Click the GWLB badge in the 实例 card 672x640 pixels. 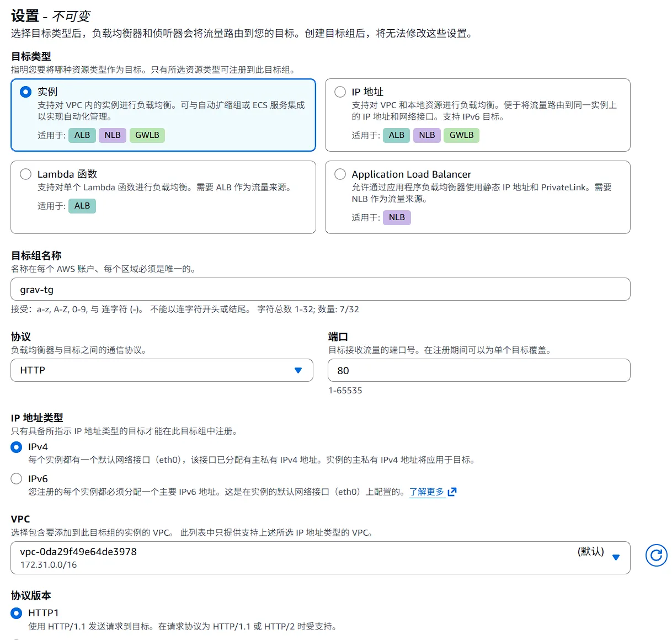(147, 135)
